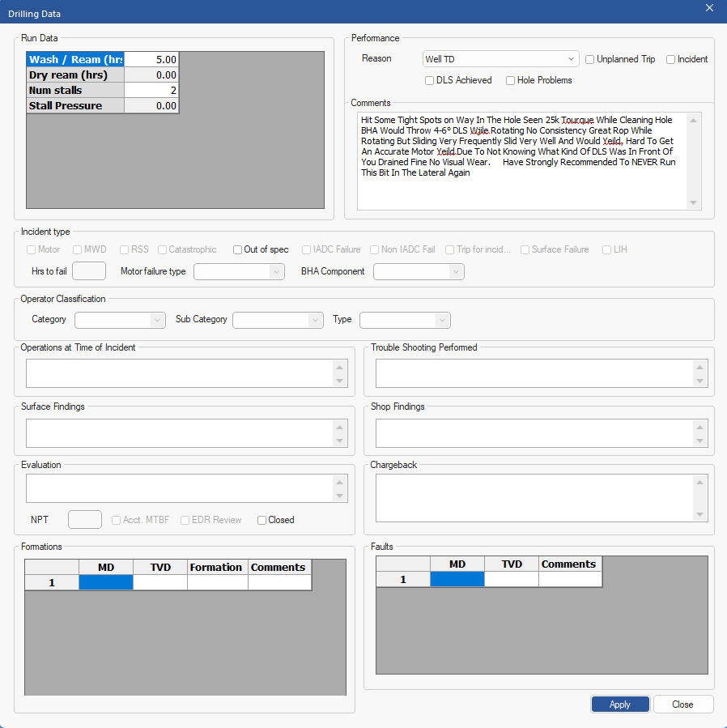Click the Hrs to fail input field
Screen dimensions: 727x728
(89, 271)
